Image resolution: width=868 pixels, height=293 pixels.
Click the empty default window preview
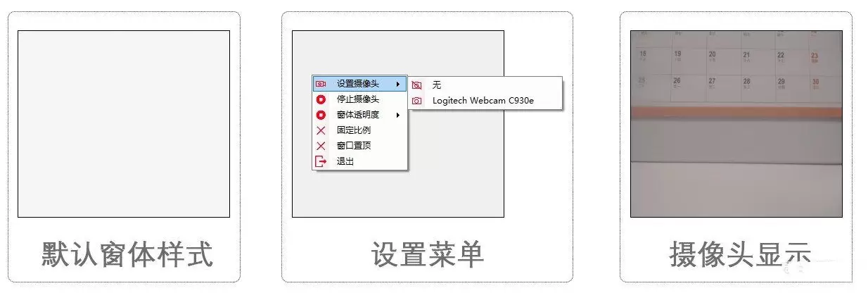coord(124,124)
